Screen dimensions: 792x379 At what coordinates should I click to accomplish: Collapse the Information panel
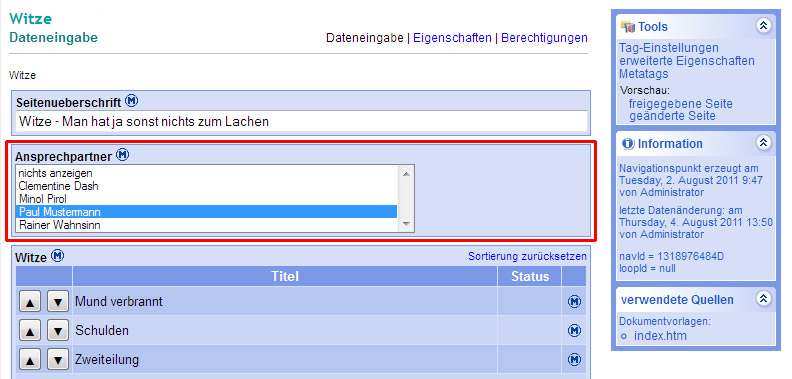click(764, 143)
